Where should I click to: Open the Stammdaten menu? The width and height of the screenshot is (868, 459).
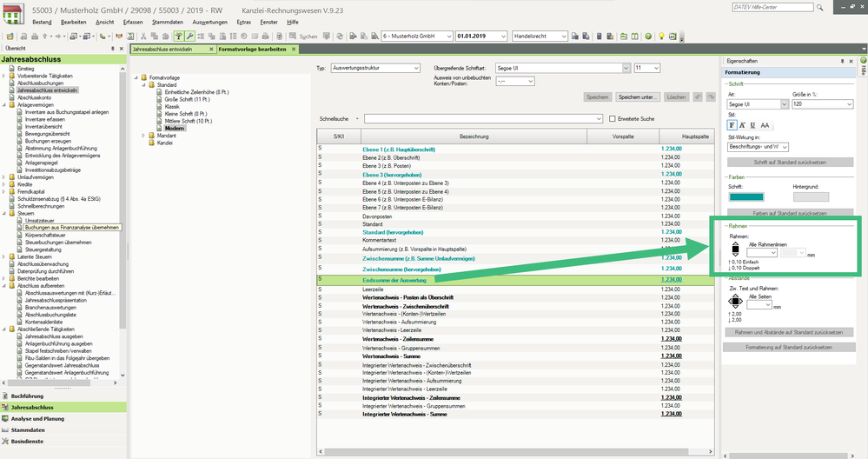coord(168,22)
